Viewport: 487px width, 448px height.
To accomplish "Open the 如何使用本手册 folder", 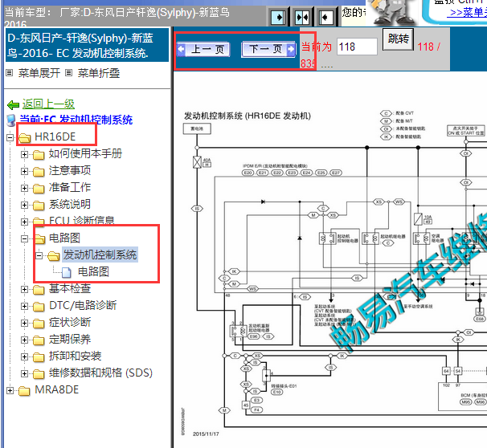I will coord(85,153).
